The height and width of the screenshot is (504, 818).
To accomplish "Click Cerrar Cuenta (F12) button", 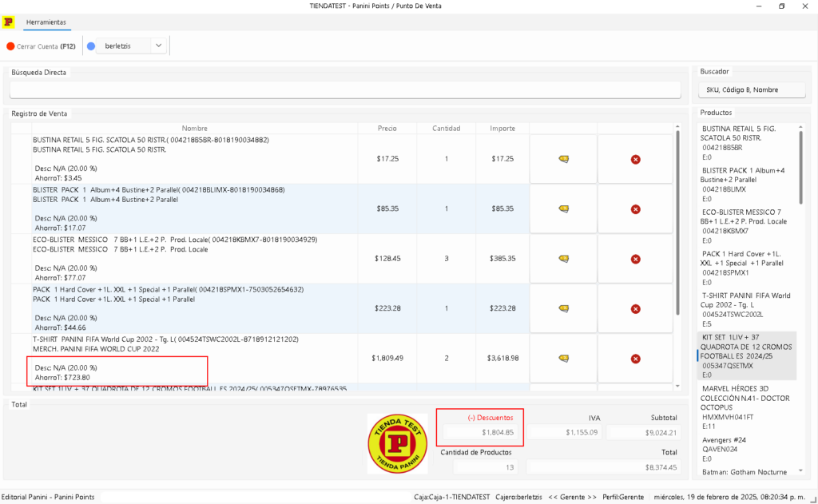I will (42, 46).
